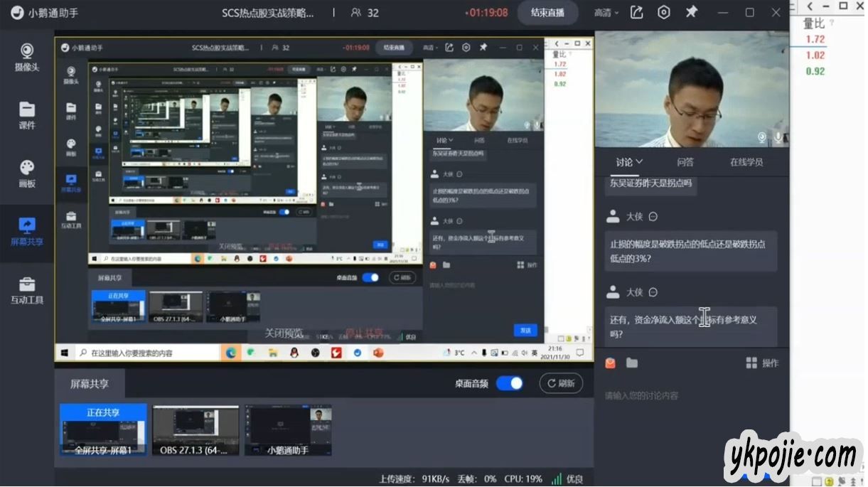Click the 结束直播 end live button

[547, 13]
